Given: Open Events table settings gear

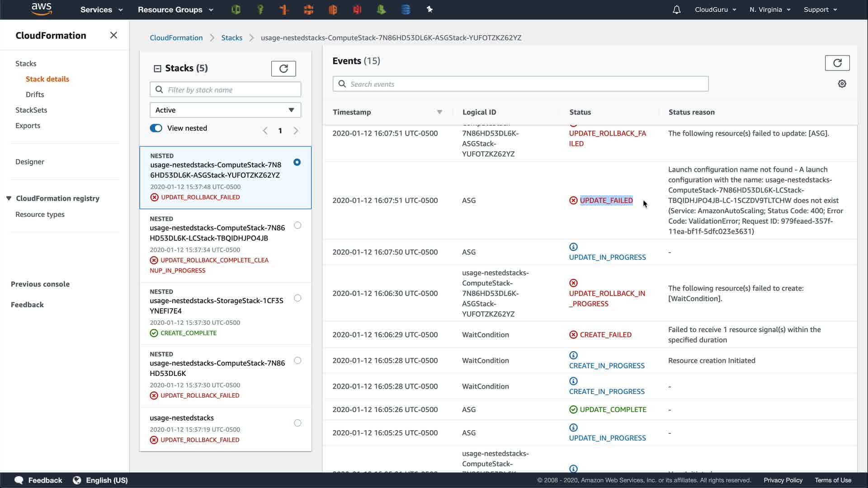Looking at the screenshot, I should tap(842, 84).
